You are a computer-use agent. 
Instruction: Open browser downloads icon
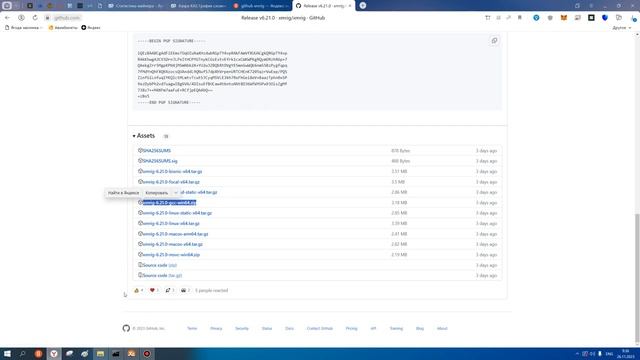(x=633, y=18)
